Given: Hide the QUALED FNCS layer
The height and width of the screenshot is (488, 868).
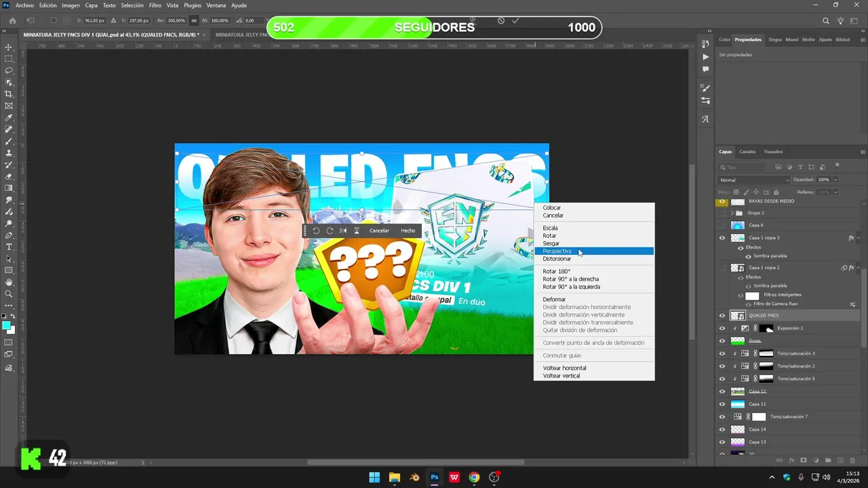Looking at the screenshot, I should pos(722,315).
